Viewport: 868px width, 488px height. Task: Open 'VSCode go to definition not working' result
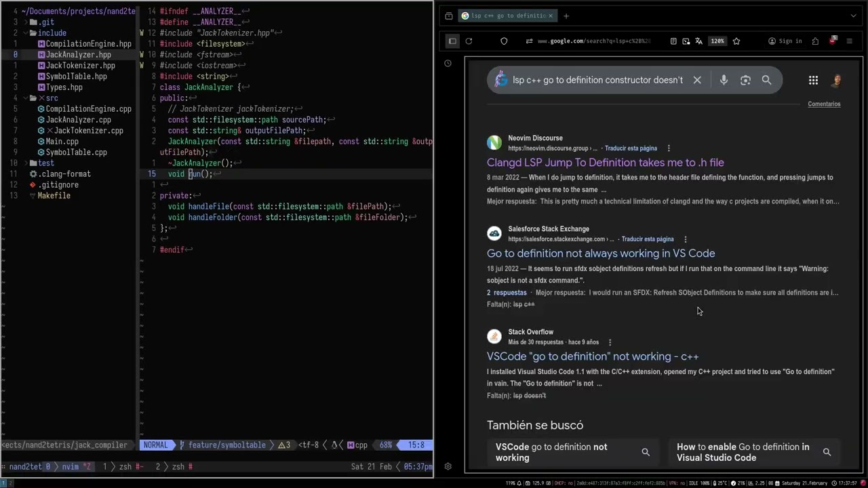coord(593,357)
